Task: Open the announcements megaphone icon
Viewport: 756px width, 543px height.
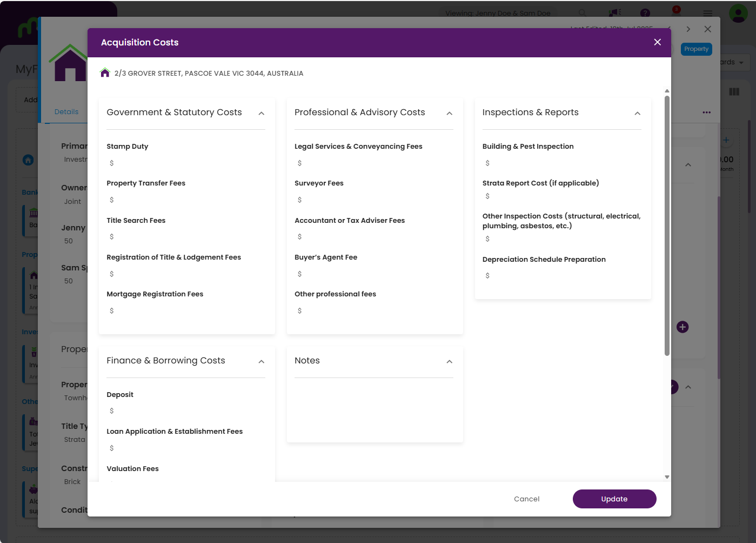Action: (614, 13)
